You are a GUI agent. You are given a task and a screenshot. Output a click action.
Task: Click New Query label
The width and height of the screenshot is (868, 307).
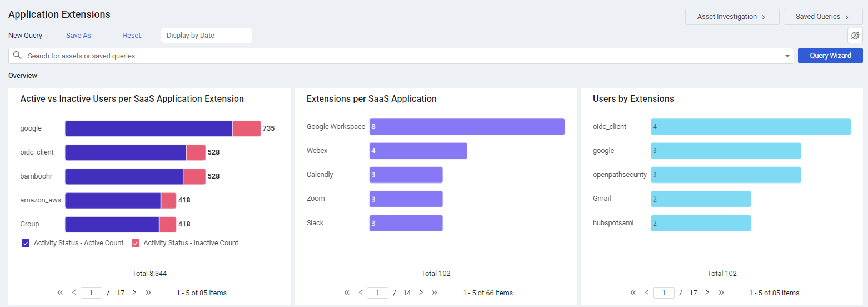[26, 36]
